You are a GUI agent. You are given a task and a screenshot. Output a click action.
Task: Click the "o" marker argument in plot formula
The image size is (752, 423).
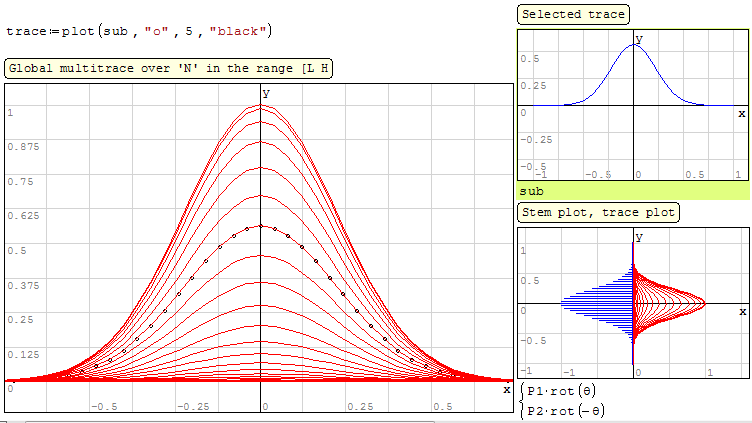(x=155, y=31)
